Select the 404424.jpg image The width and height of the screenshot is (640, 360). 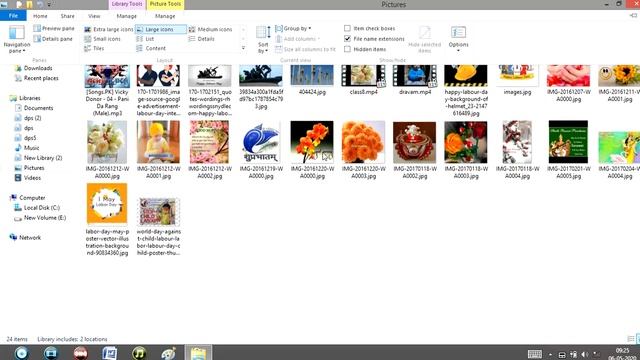[312, 80]
